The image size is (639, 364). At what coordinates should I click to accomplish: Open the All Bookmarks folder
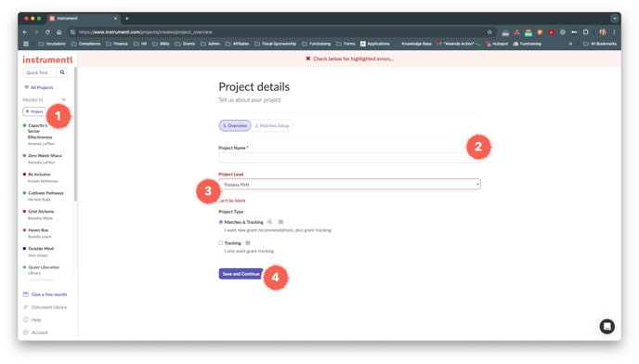tap(600, 44)
